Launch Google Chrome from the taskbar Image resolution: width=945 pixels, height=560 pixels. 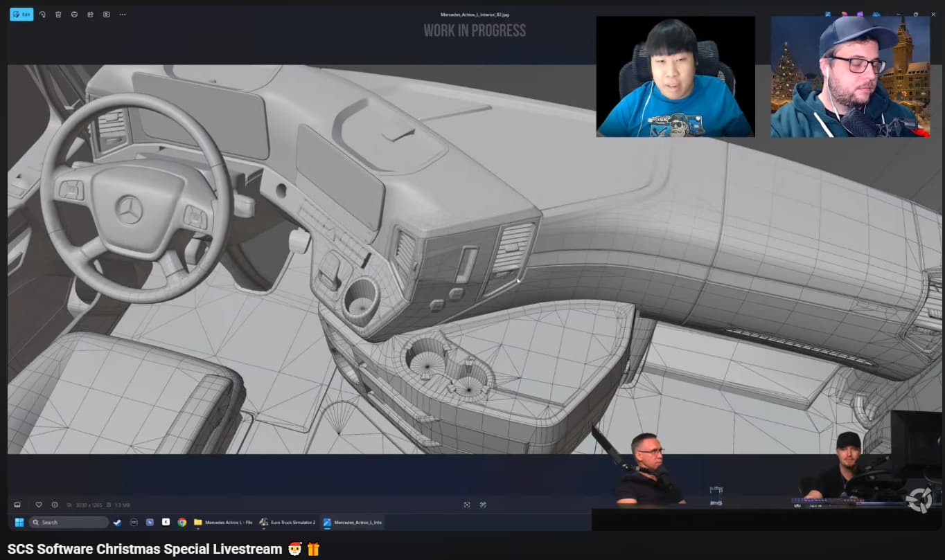(x=182, y=522)
